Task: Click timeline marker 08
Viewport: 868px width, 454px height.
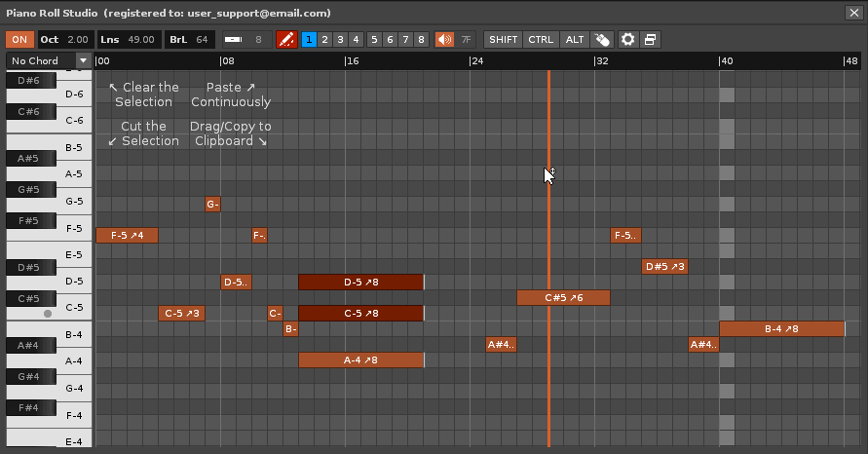Action: coord(227,61)
